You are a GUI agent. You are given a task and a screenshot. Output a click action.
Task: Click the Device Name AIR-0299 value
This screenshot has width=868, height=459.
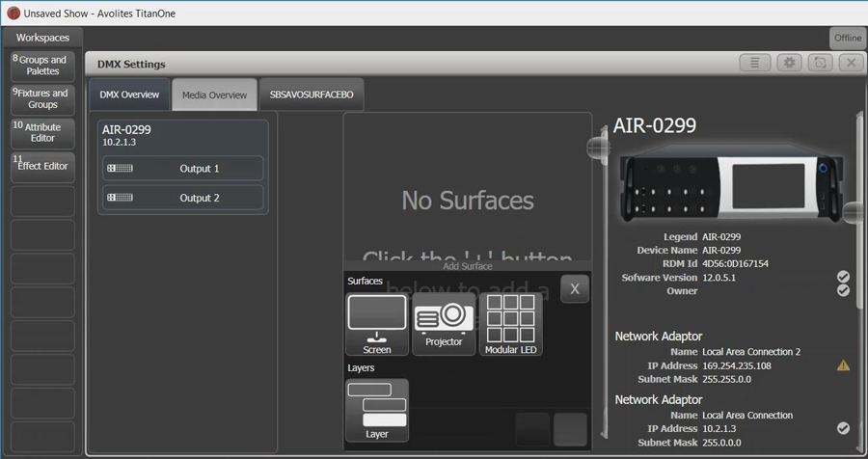(721, 251)
